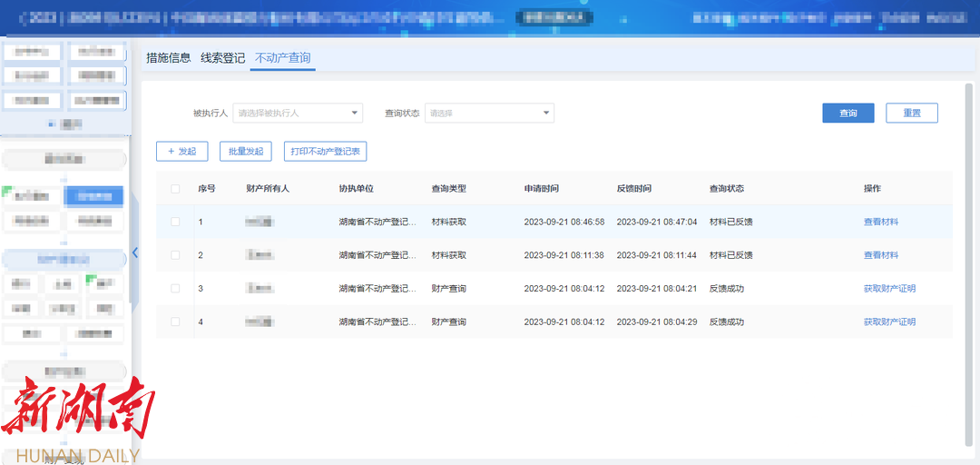Select the header select-all checkbox
Screen dimensions: 980x465
(175, 189)
